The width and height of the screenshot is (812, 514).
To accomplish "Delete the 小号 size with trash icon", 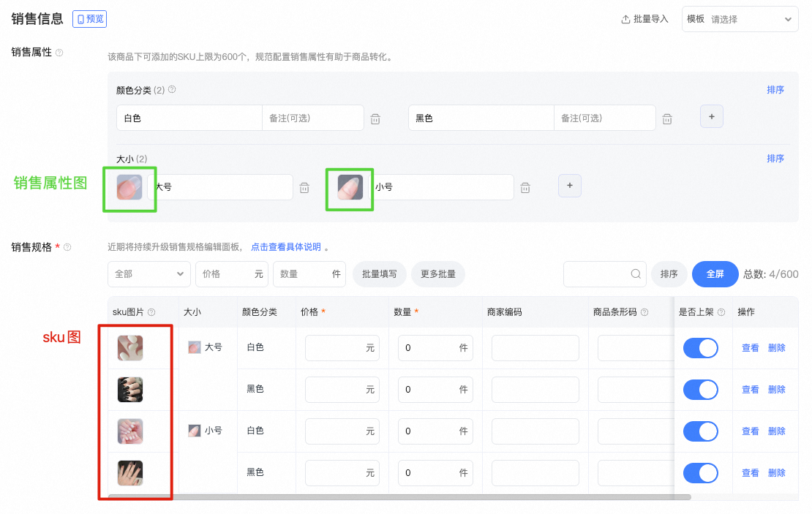I will coord(525,188).
